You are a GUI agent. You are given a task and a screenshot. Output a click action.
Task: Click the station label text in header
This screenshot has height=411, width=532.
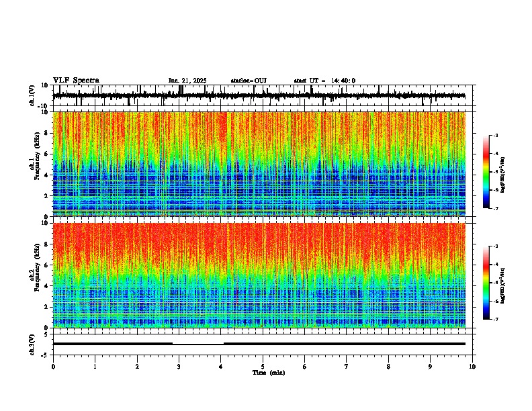249,81
